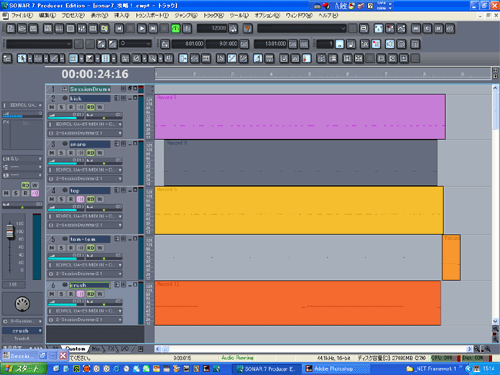Open the inspector's CH channel dropdown
The width and height of the screenshot is (500, 375).
[x=23, y=159]
